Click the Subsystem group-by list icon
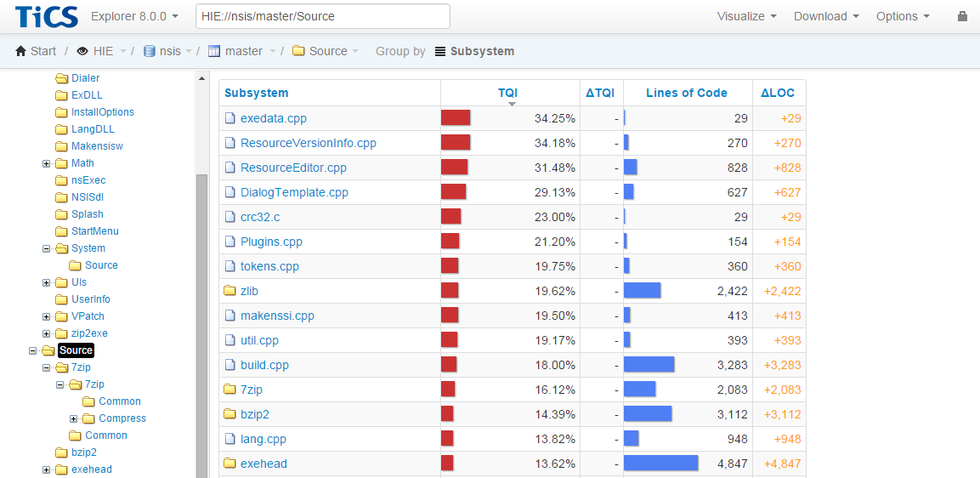Screen dimensions: 980x478 [439, 51]
